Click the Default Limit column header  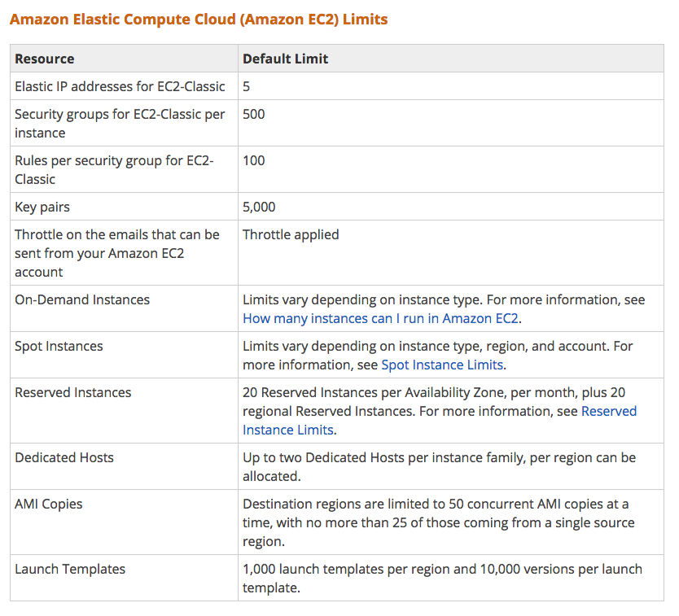(285, 59)
